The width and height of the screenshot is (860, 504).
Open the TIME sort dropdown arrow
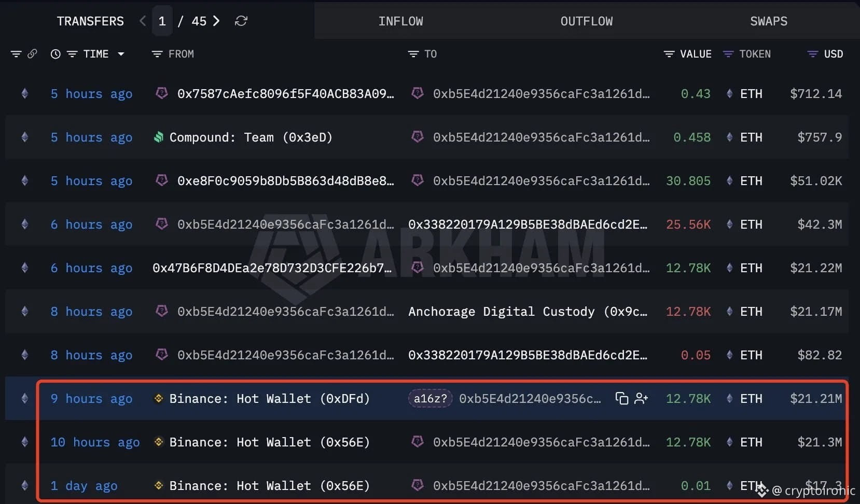(121, 54)
